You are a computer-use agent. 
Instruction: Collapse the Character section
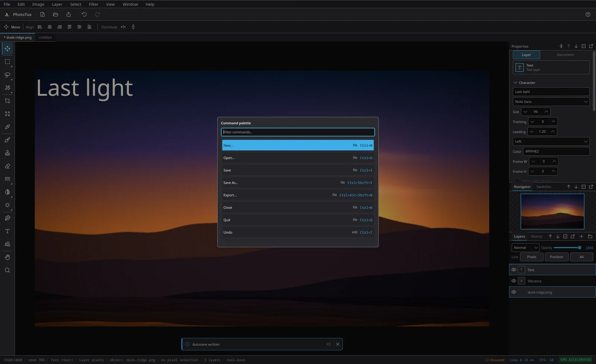(x=515, y=83)
